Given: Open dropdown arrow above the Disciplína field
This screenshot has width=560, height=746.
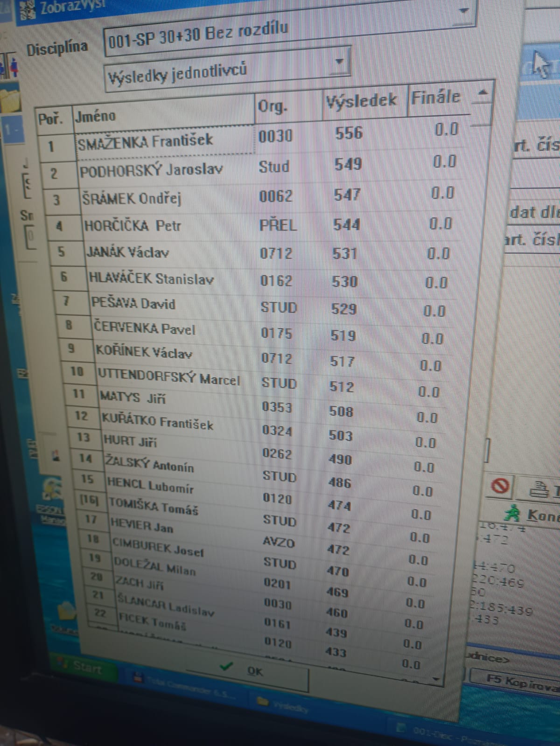Looking at the screenshot, I should pos(463,10).
